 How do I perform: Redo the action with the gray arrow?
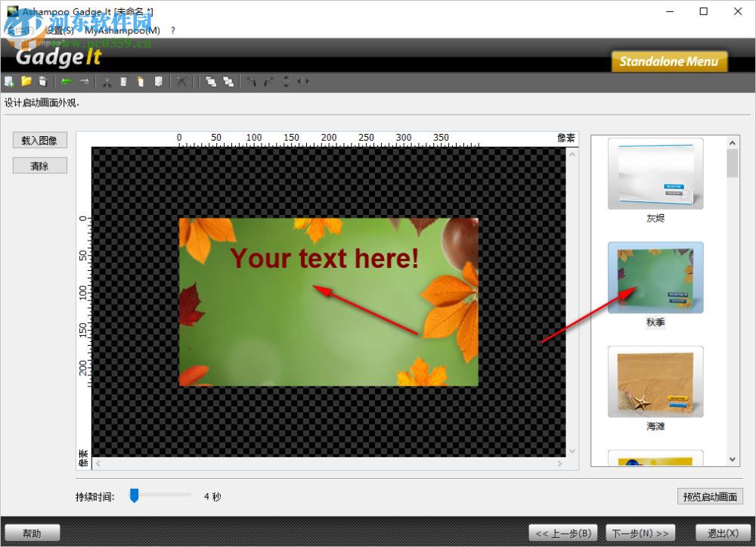pyautogui.click(x=84, y=82)
